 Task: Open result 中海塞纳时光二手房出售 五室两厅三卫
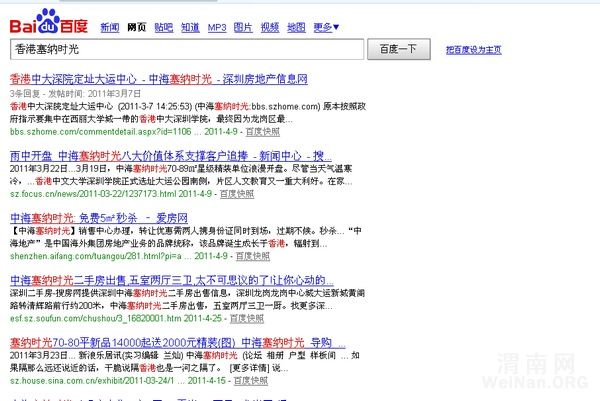coord(171,280)
